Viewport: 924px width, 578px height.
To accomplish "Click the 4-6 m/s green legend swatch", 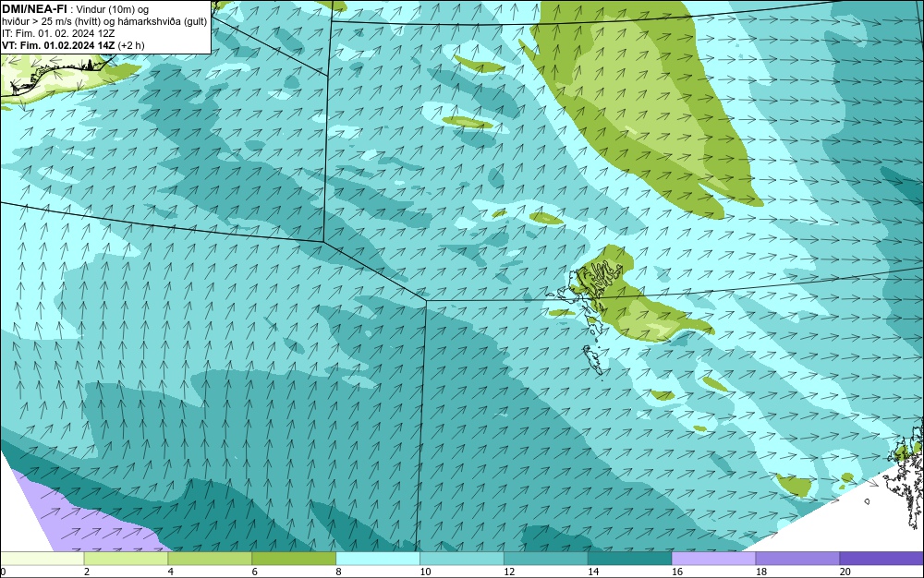I will pos(210,559).
